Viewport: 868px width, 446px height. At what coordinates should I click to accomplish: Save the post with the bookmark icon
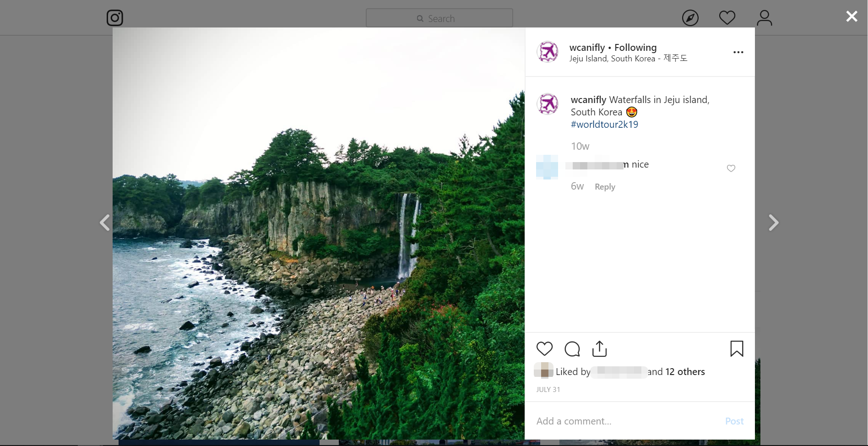click(737, 348)
